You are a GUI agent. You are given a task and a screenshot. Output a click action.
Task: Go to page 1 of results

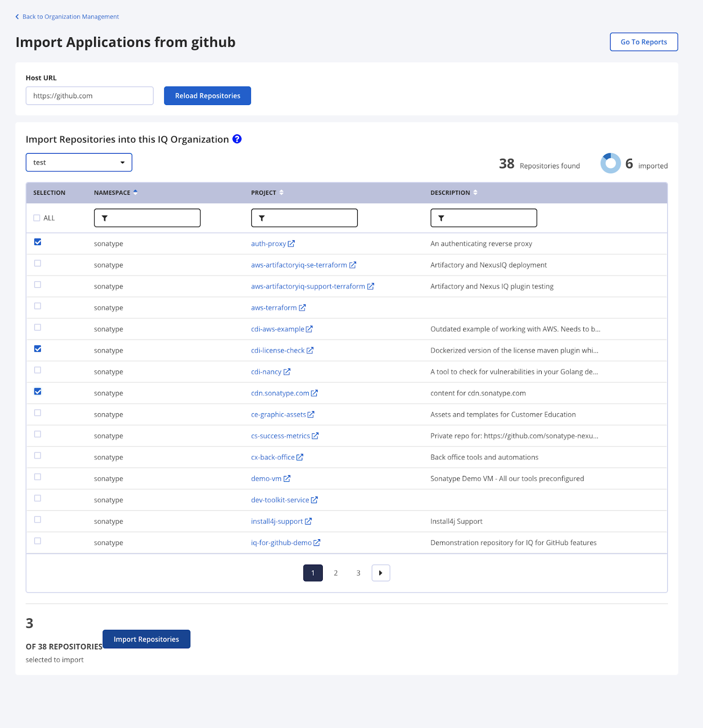(313, 573)
